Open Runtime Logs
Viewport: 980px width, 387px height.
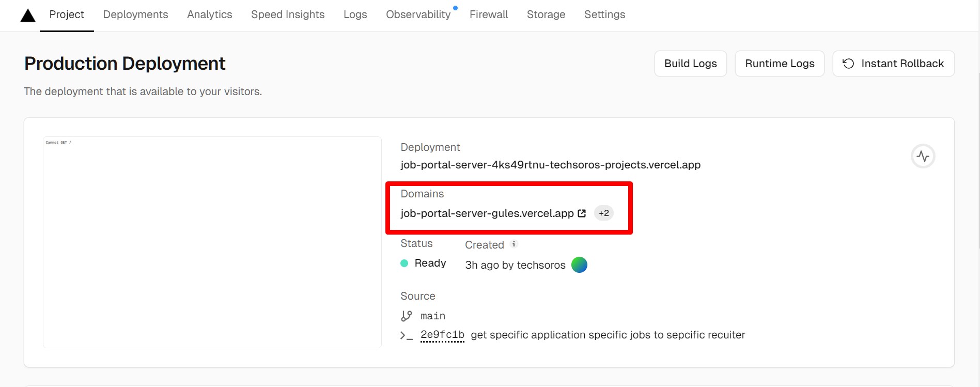(x=779, y=64)
